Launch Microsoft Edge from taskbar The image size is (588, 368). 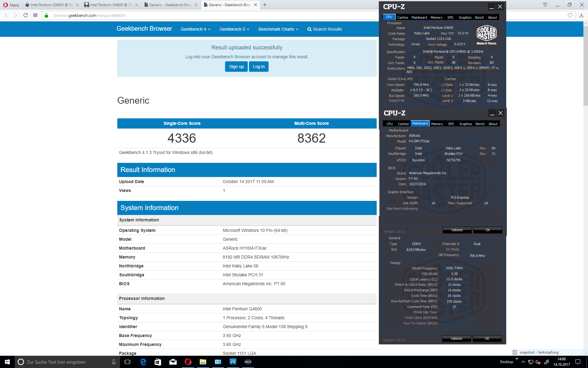[143, 362]
